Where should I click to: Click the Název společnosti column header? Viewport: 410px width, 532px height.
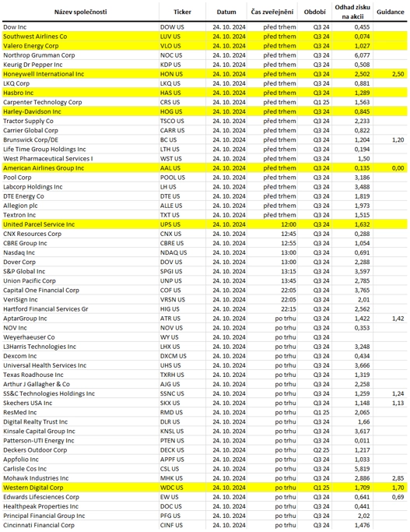[81, 12]
